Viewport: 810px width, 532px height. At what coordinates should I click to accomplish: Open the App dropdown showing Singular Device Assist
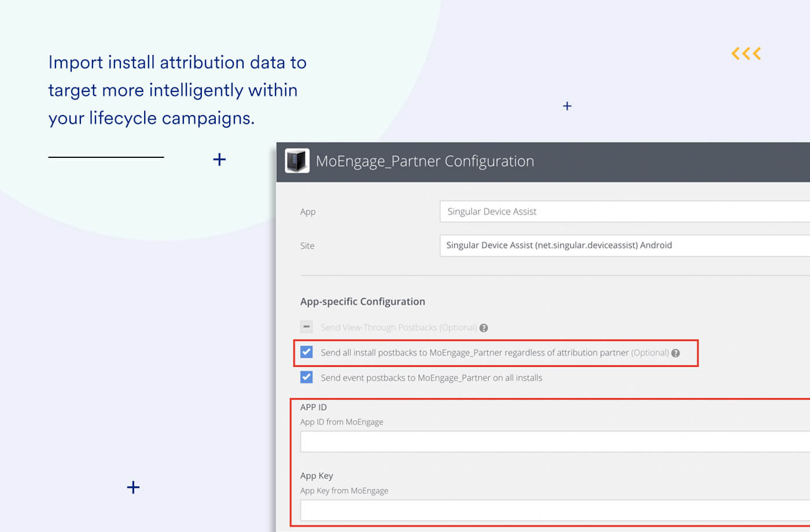tap(625, 212)
